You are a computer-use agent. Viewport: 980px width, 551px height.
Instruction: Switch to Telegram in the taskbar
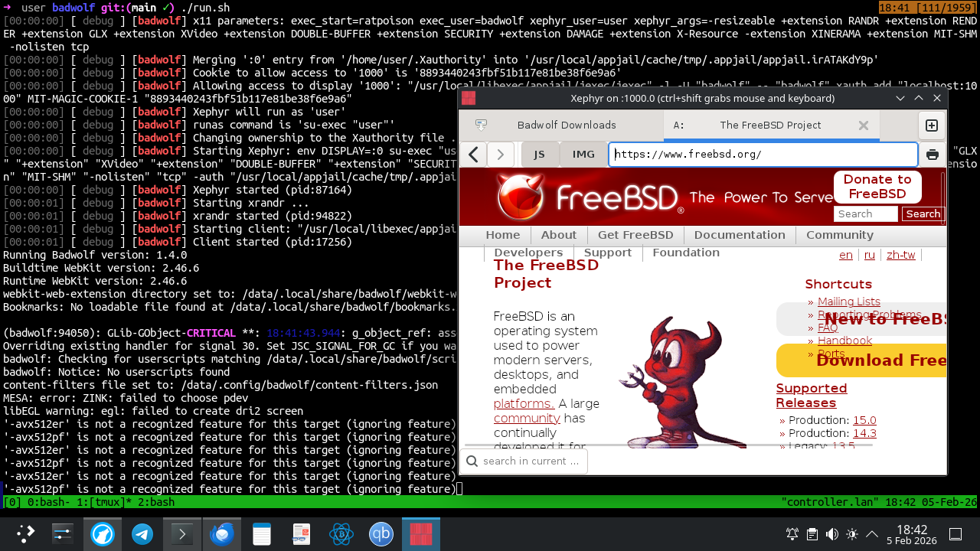[x=142, y=533]
